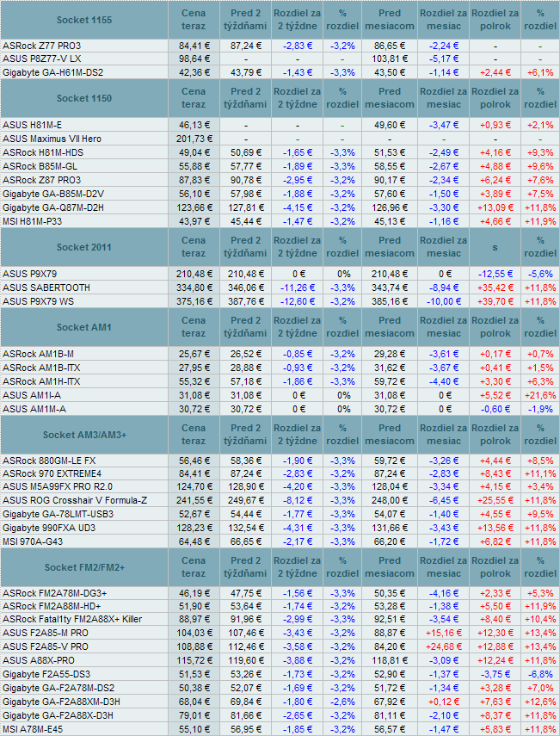Click +15,16 € monthly difference for F2A85-M PRO
The width and height of the screenshot is (560, 736).
(444, 633)
